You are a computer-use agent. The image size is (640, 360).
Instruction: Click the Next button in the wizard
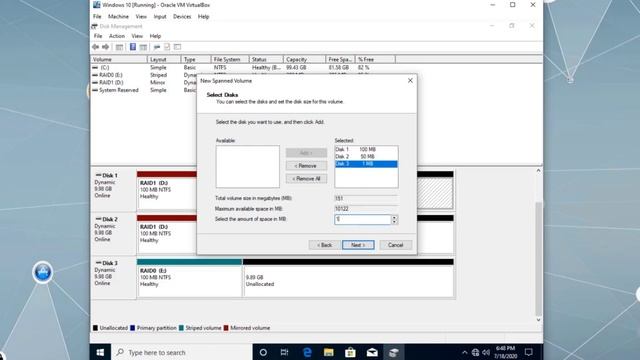358,245
